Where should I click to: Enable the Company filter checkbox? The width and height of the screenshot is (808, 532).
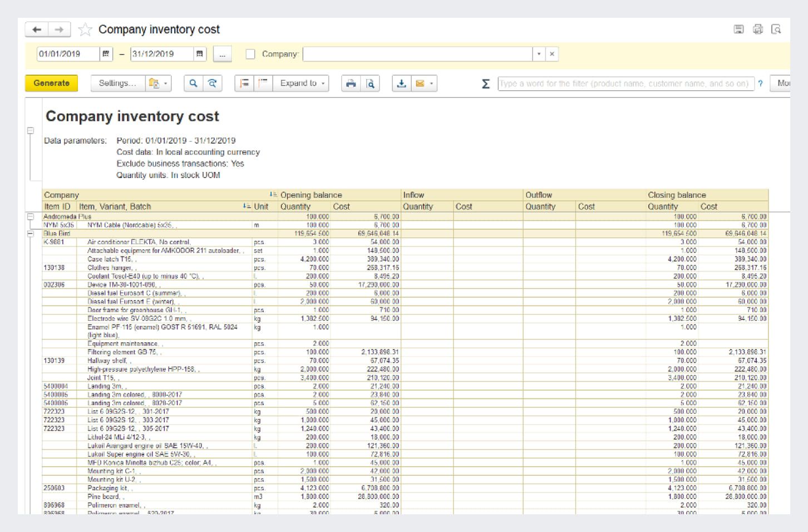pos(250,54)
